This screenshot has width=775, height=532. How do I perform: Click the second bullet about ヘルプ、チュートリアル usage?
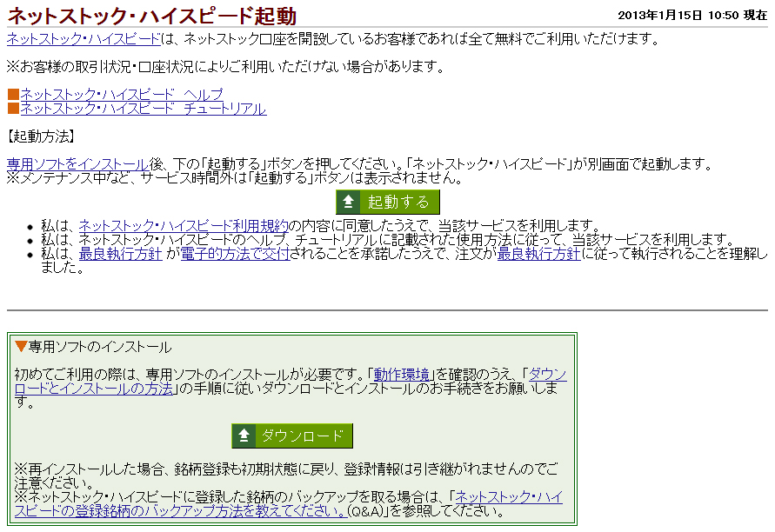(x=388, y=240)
